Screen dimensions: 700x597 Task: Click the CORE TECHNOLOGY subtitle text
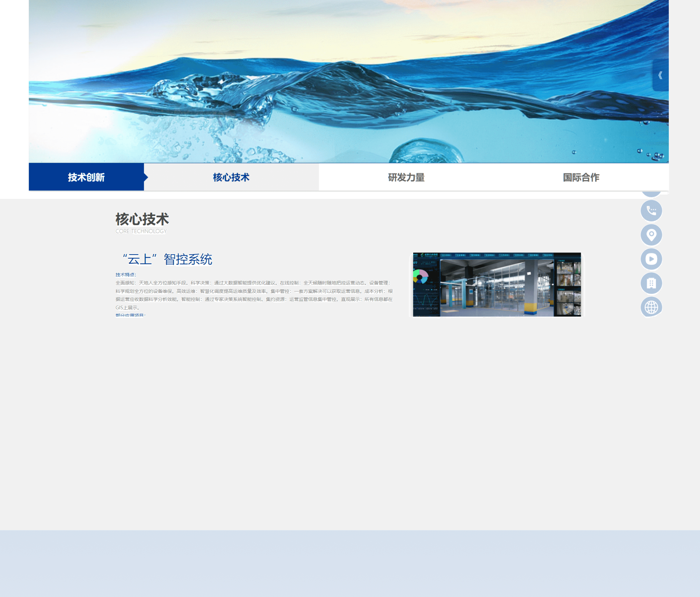(x=141, y=231)
